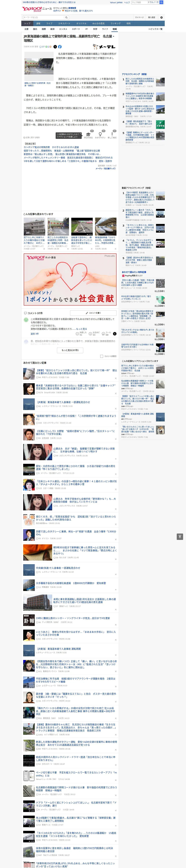Open the マイページ link
This screenshot has height=868, width=186.
[x=139, y=17]
